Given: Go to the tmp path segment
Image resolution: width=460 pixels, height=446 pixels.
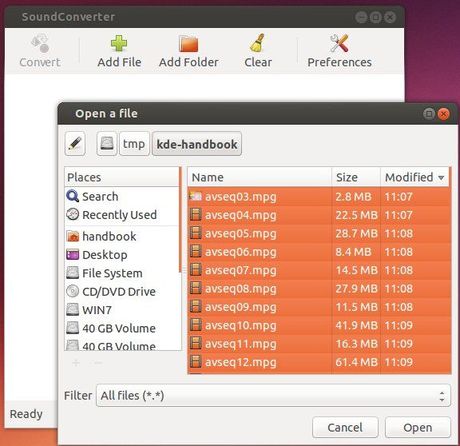Looking at the screenshot, I should tap(134, 144).
